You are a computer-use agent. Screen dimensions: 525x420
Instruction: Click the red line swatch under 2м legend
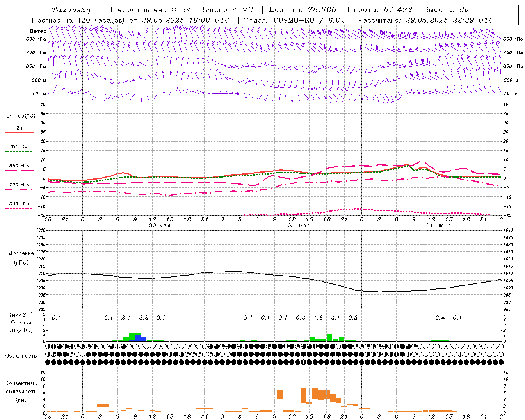[19, 133]
